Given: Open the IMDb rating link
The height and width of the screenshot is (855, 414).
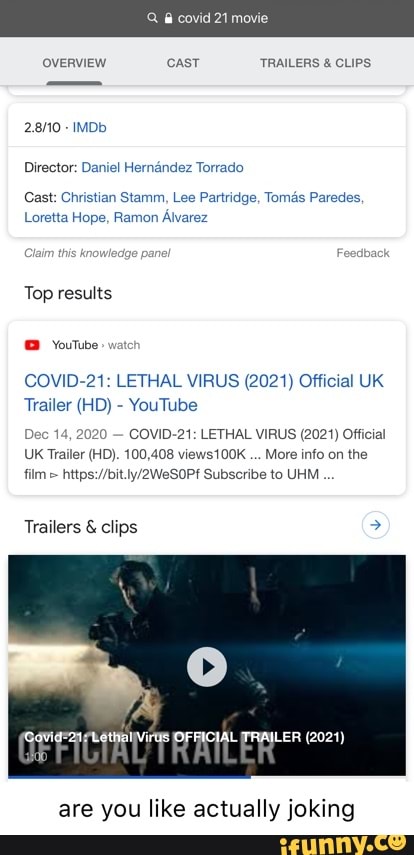Looking at the screenshot, I should (x=89, y=128).
